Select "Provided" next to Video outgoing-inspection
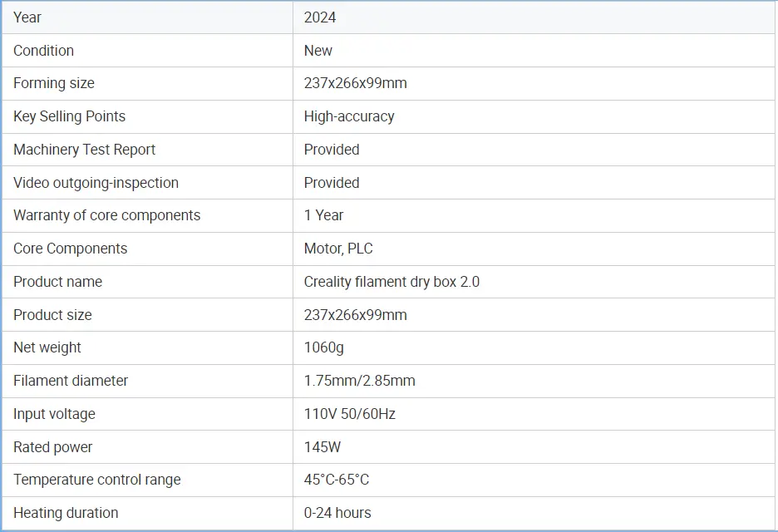Viewport: 778px width, 532px height. pyautogui.click(x=332, y=183)
